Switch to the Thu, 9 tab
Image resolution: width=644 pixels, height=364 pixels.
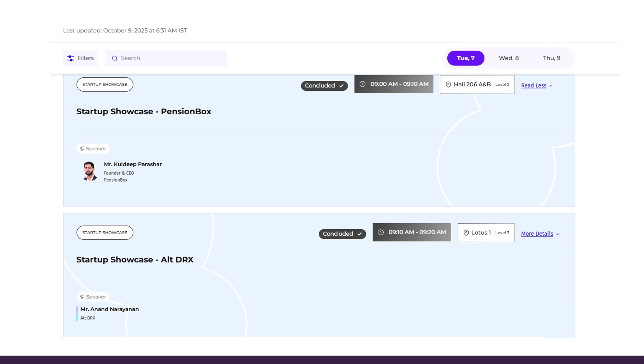click(551, 58)
